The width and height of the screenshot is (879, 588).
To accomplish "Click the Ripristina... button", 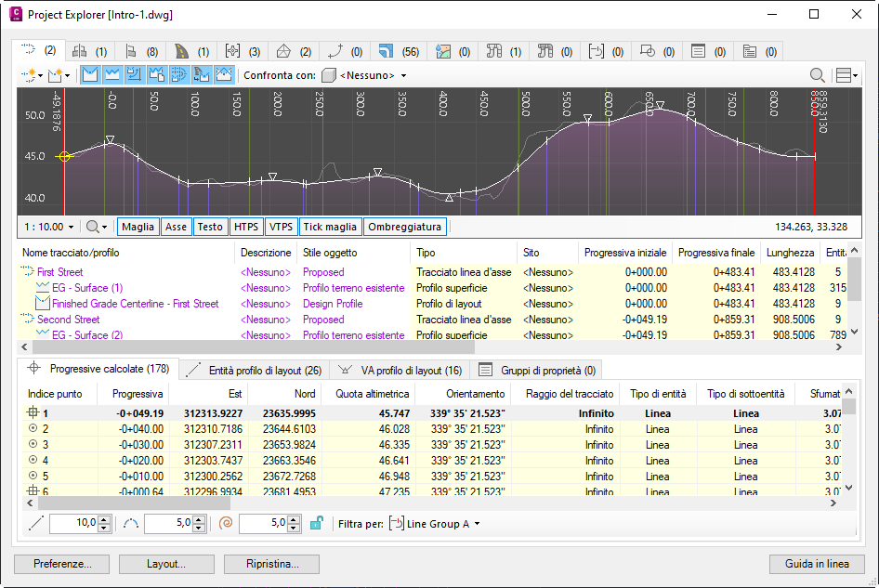I will point(272,564).
